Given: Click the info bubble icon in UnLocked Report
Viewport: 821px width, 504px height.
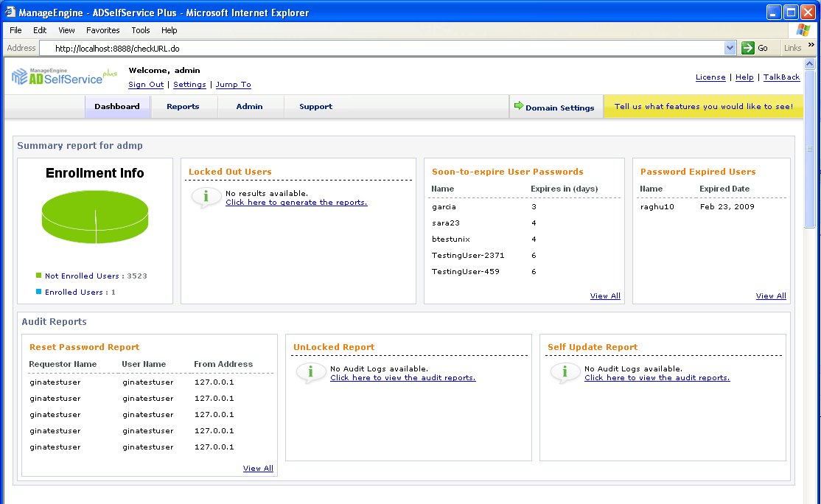Looking at the screenshot, I should coord(310,373).
